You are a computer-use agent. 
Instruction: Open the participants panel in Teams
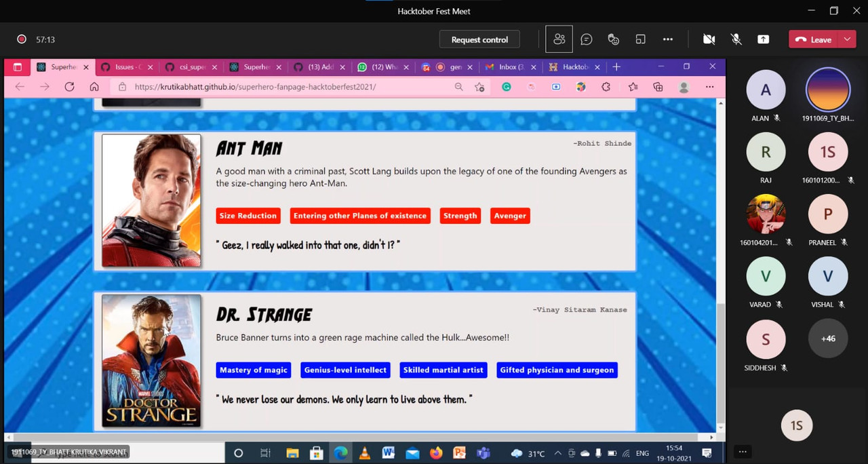[559, 39]
